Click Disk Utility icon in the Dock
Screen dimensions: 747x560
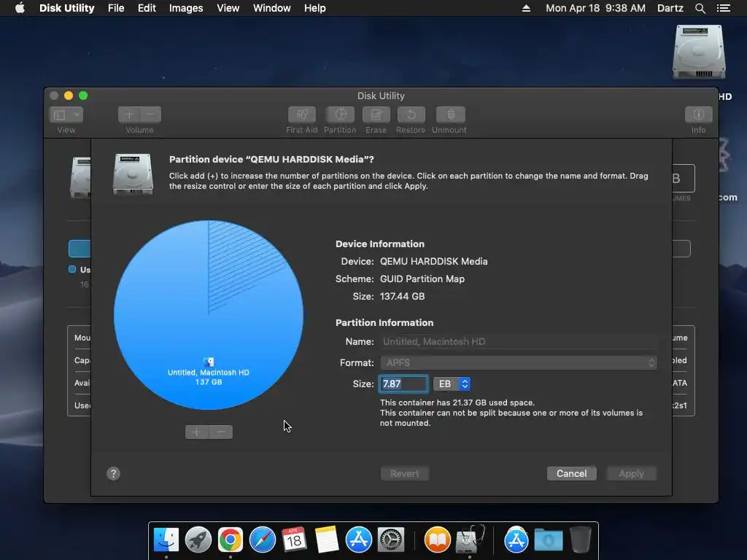(x=469, y=540)
